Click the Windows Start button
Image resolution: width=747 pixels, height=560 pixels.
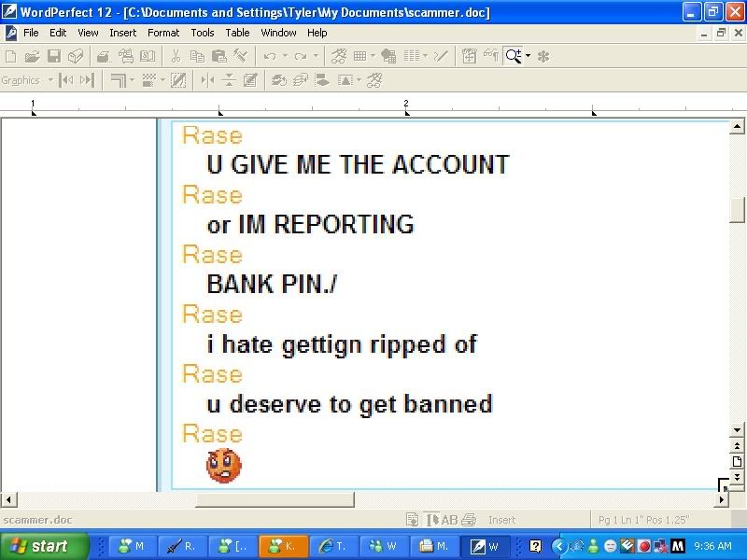44,546
